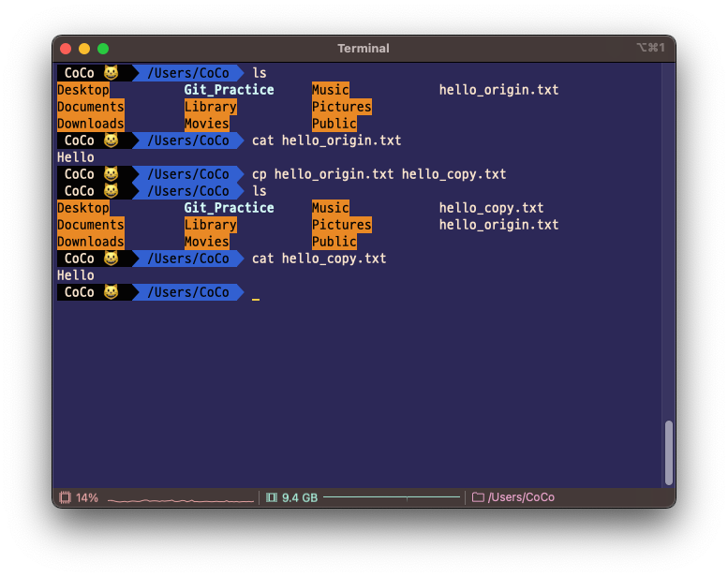Click the 'cat hello_copy.txt' command
This screenshot has height=577, width=728.
319,259
